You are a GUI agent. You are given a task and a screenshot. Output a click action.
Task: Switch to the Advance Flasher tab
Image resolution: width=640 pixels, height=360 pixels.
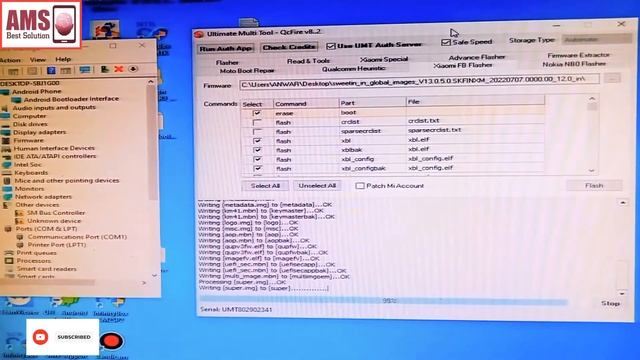click(477, 57)
